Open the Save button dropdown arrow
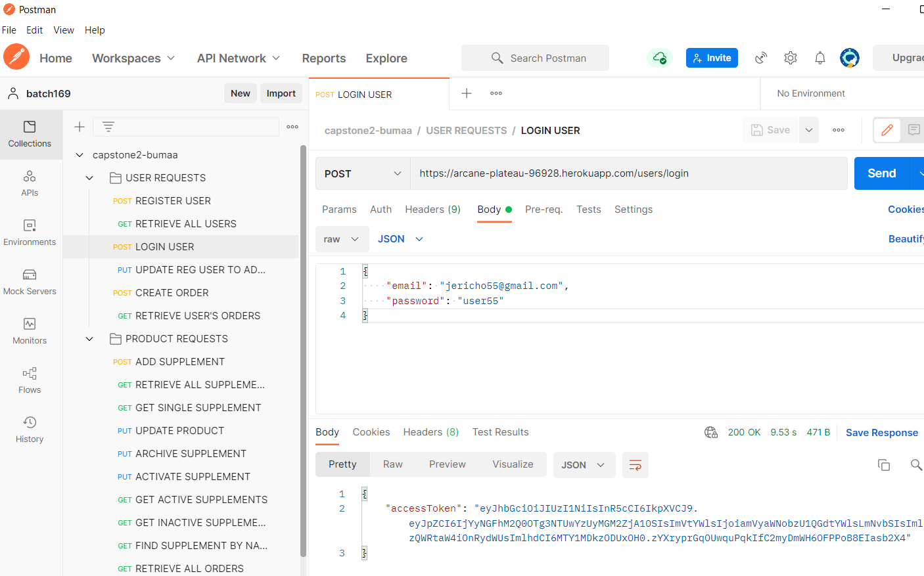Image resolution: width=924 pixels, height=576 pixels. (x=809, y=130)
